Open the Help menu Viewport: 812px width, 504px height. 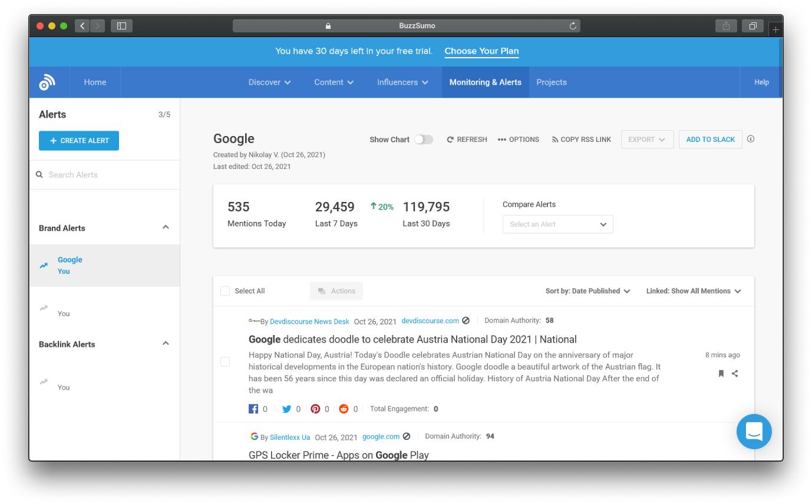761,82
